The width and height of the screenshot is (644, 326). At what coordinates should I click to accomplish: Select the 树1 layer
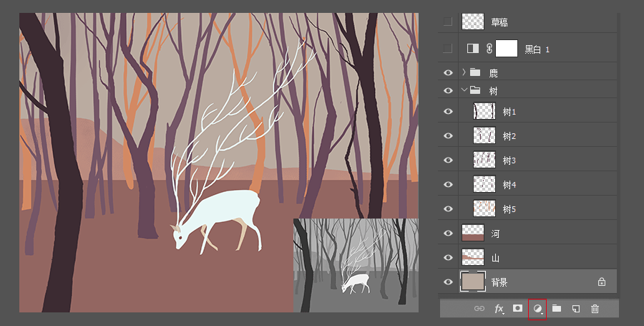coord(509,112)
